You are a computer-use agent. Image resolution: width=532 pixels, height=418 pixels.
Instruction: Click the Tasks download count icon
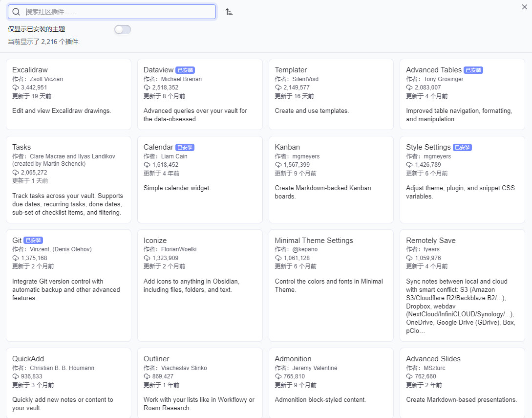pyautogui.click(x=16, y=173)
